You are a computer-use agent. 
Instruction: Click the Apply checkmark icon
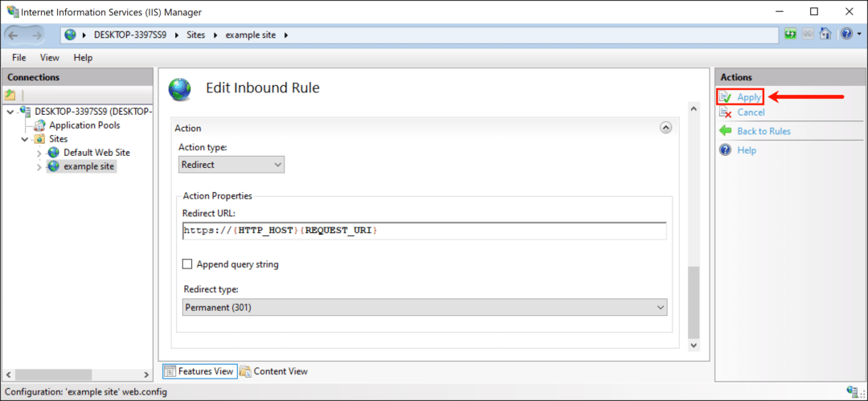point(725,97)
